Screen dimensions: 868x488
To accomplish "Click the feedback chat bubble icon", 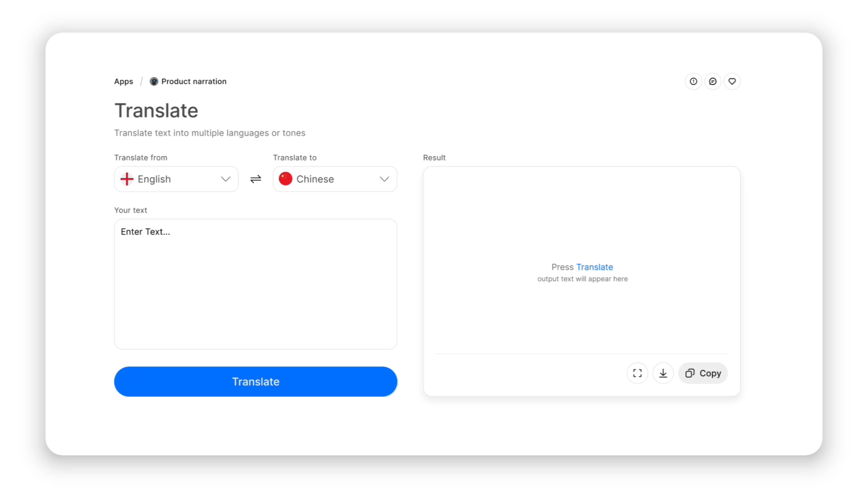I will (713, 81).
